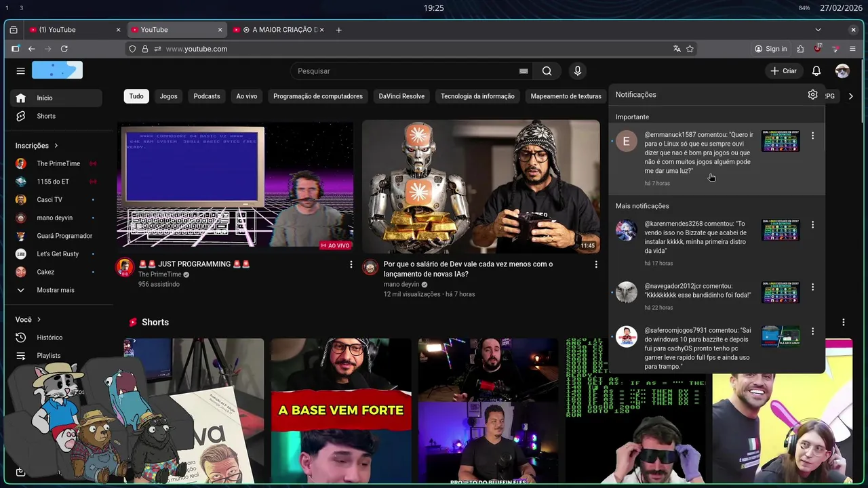
Task: Open the account avatar menu
Action: (x=842, y=70)
